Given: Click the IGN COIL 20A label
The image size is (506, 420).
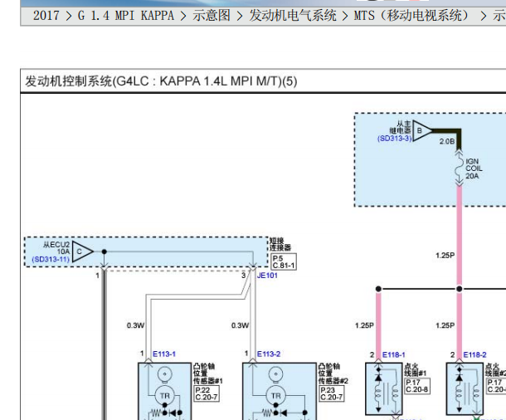Looking at the screenshot, I should point(474,168).
